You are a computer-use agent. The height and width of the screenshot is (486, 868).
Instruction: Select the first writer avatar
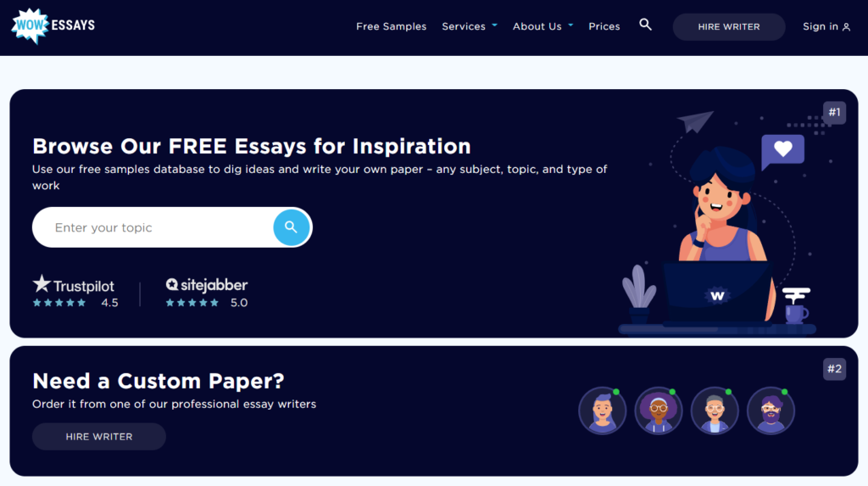click(x=602, y=411)
